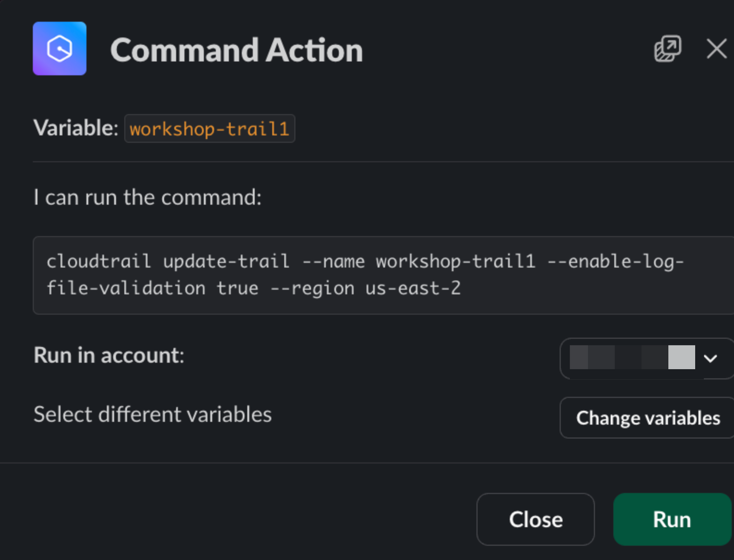Click the Run in account label
The image size is (734, 560).
coord(109,355)
